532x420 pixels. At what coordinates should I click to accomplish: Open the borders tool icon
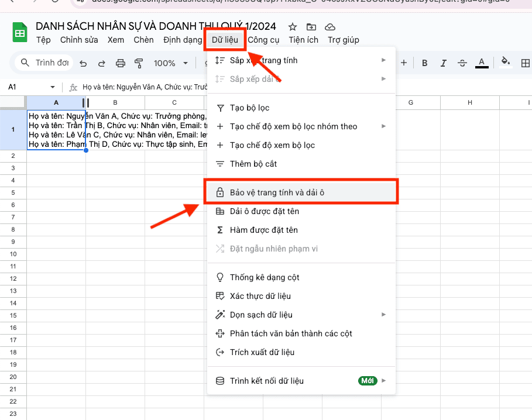tap(525, 63)
